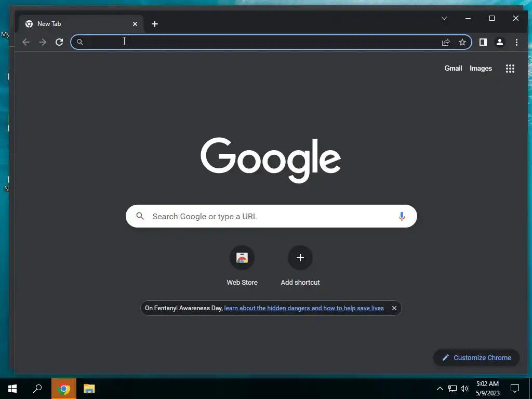Click the Google logo

(x=271, y=160)
